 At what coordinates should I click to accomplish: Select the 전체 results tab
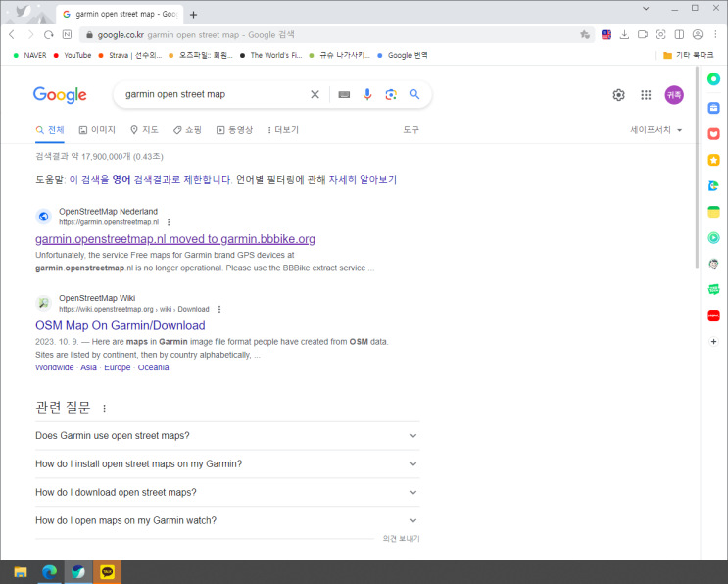pyautogui.click(x=50, y=130)
